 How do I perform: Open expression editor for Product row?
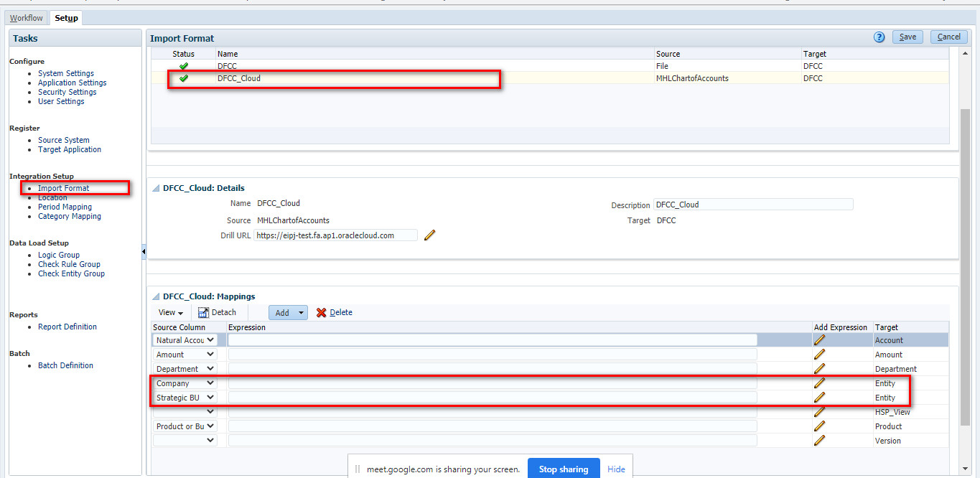tap(819, 426)
